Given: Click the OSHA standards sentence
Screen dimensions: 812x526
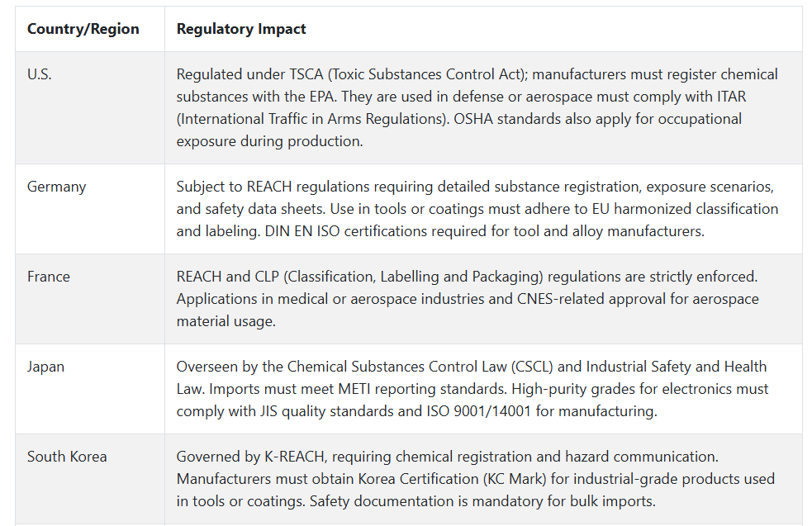Looking at the screenshot, I should [458, 130].
